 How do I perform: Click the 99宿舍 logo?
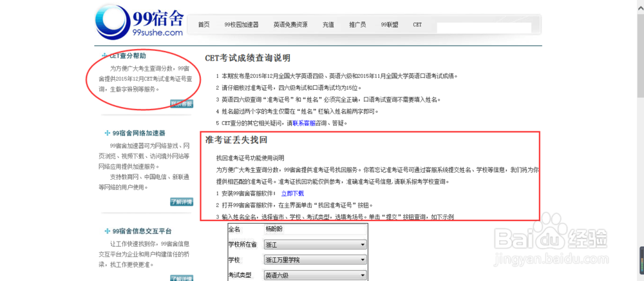139,22
